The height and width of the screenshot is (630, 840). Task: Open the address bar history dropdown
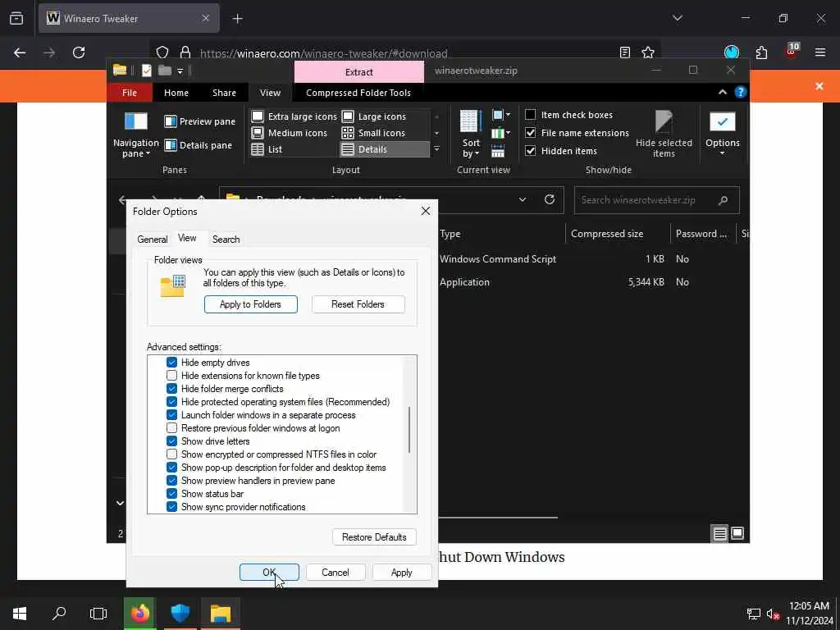(523, 200)
